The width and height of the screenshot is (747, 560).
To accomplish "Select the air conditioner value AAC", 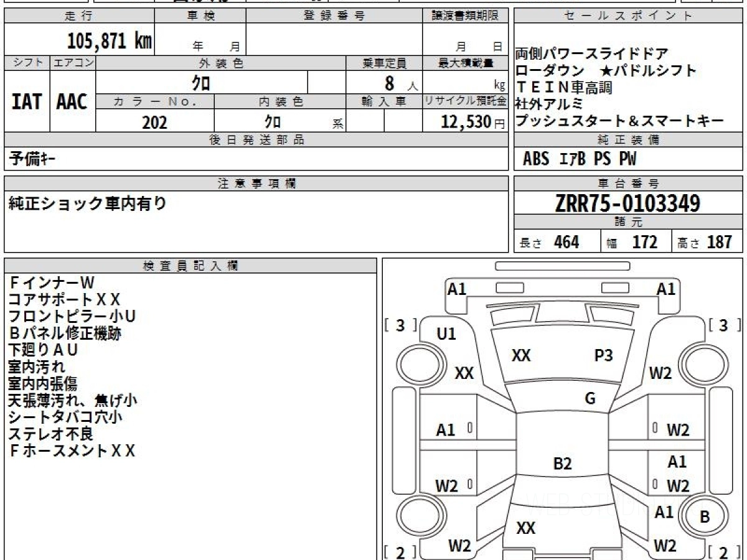I will pyautogui.click(x=72, y=101).
